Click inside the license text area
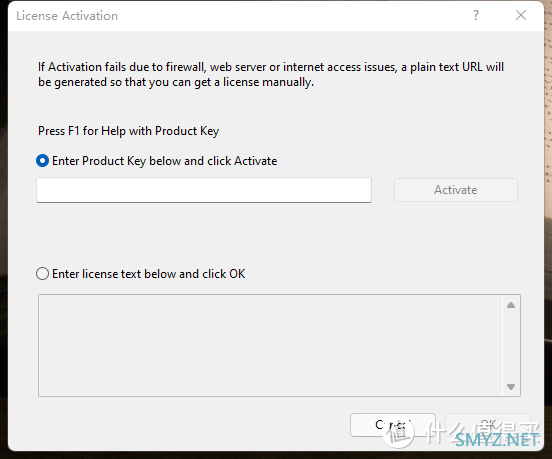The image size is (552, 459). coord(270,346)
